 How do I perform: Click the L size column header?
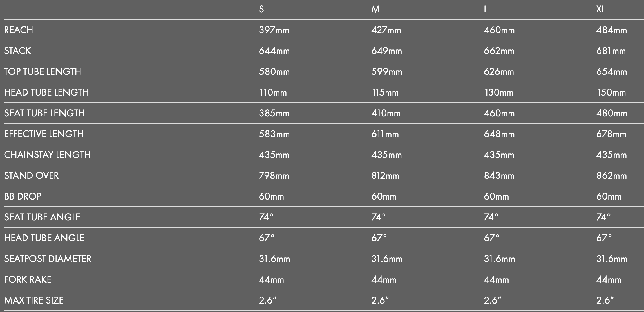486,9
